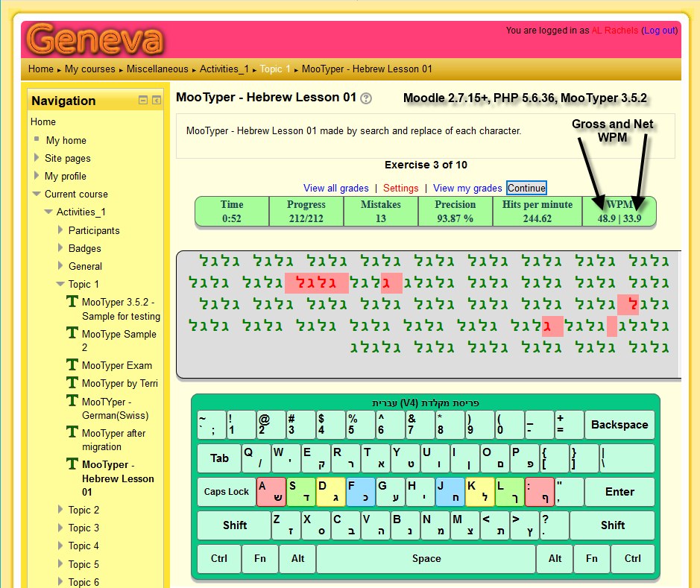Expand the Participants node
The height and width of the screenshot is (588, 700).
60,230
